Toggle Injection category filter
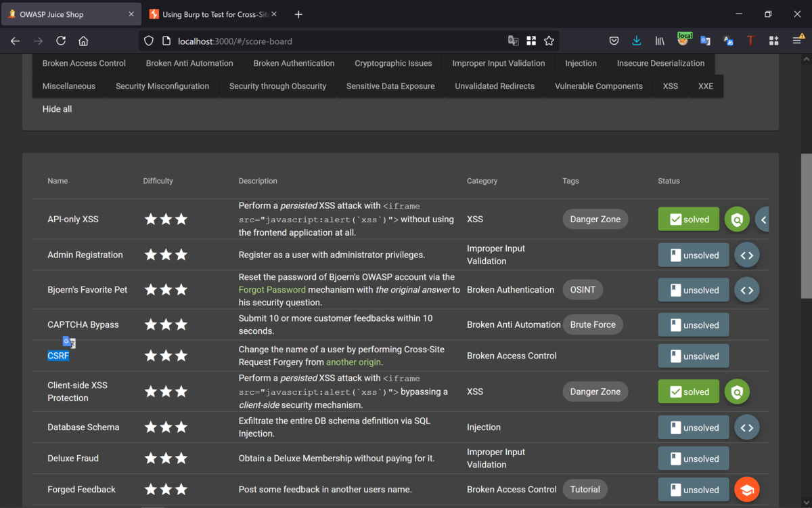 [x=581, y=63]
